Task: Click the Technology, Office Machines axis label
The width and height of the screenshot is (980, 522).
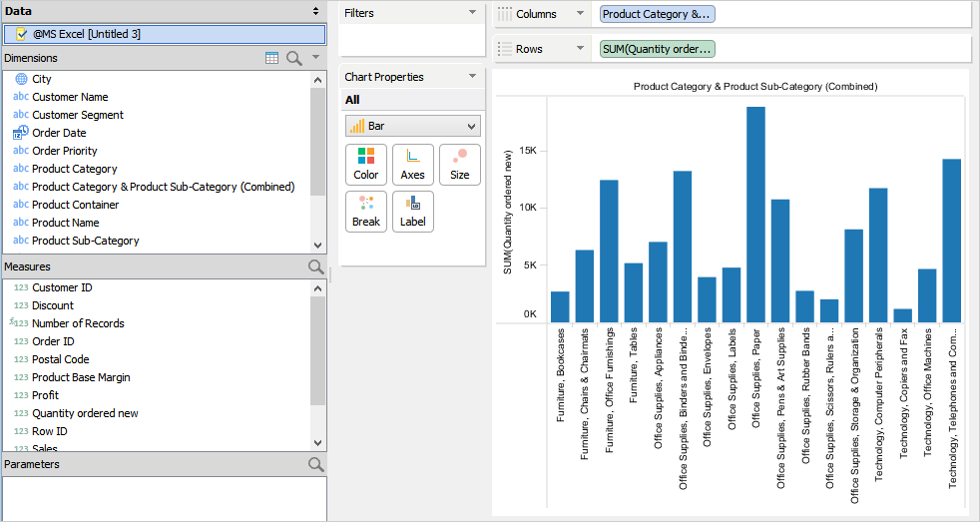Action: point(927,392)
